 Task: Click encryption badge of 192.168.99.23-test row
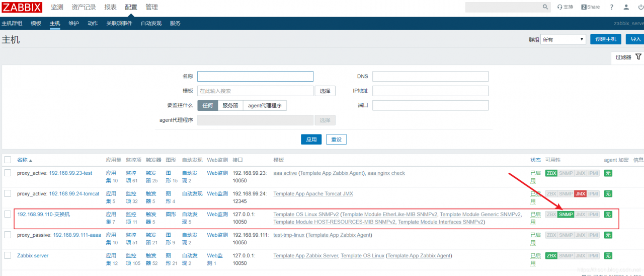[608, 173]
